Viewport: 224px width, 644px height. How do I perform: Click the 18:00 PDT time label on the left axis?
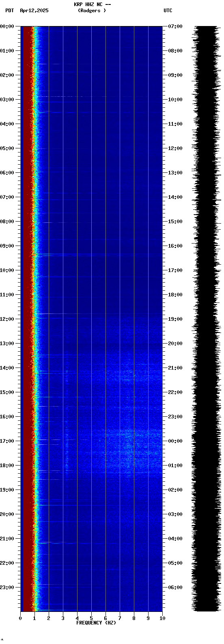point(7,466)
